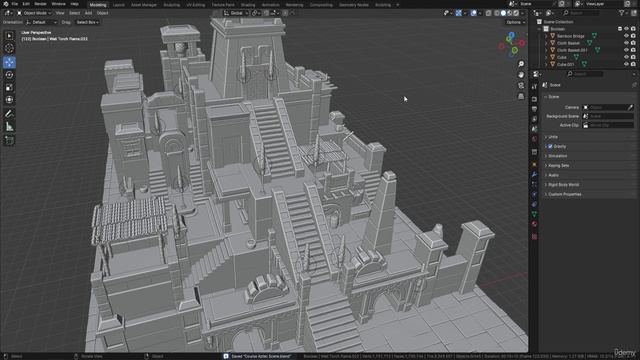The width and height of the screenshot is (640, 360).
Task: Activate the Rotate tool
Action: point(9,75)
